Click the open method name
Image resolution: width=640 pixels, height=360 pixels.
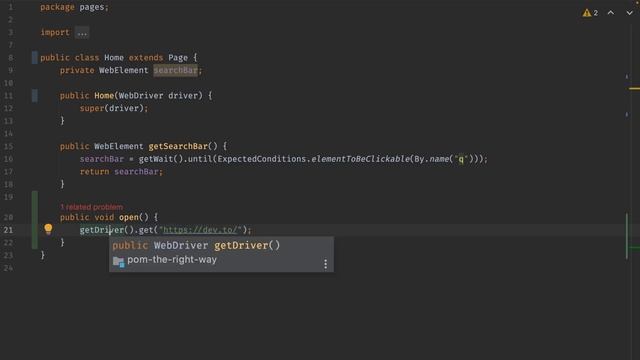(129, 217)
